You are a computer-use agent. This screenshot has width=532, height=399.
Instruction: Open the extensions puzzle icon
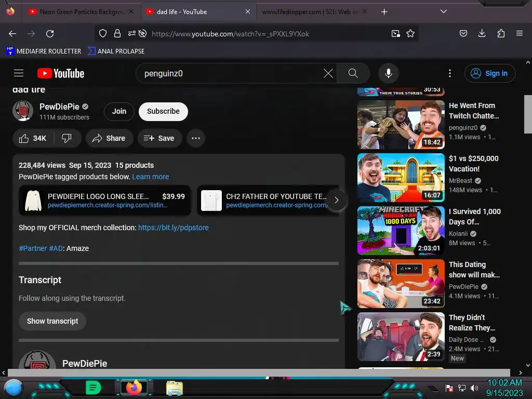501,34
